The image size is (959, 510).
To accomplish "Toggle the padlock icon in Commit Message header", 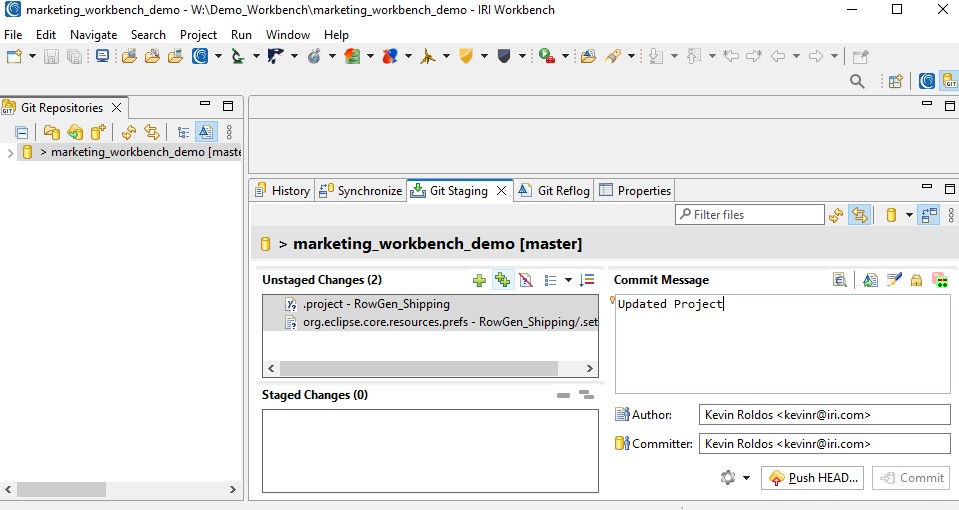I will pyautogui.click(x=916, y=280).
